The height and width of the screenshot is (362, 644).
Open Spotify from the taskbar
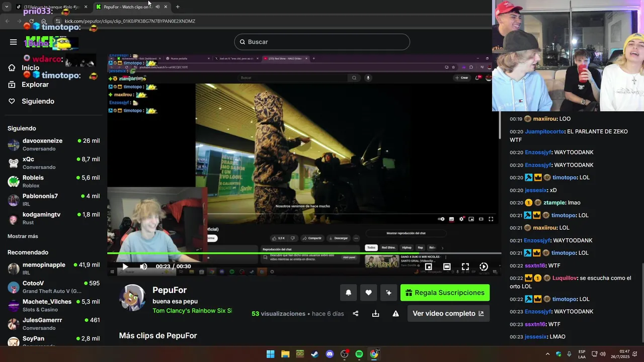click(359, 354)
